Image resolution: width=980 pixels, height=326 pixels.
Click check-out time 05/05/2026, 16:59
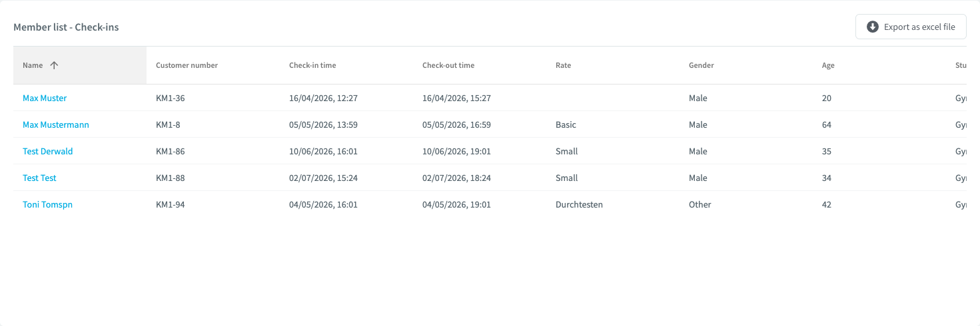[456, 124]
